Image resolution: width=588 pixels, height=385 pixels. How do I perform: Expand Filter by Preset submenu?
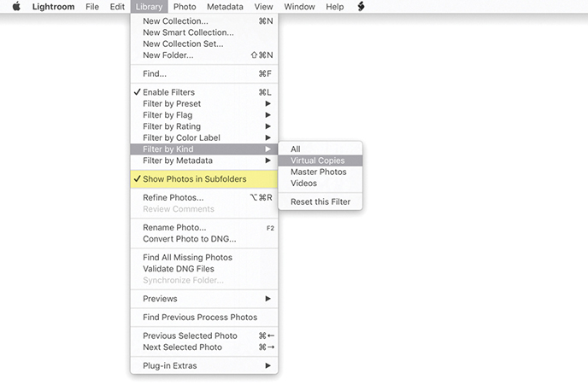pos(172,104)
